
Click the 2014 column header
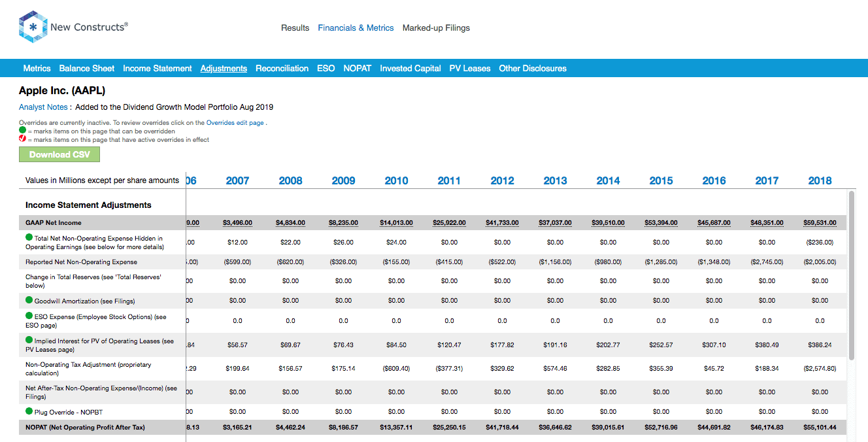tap(608, 180)
